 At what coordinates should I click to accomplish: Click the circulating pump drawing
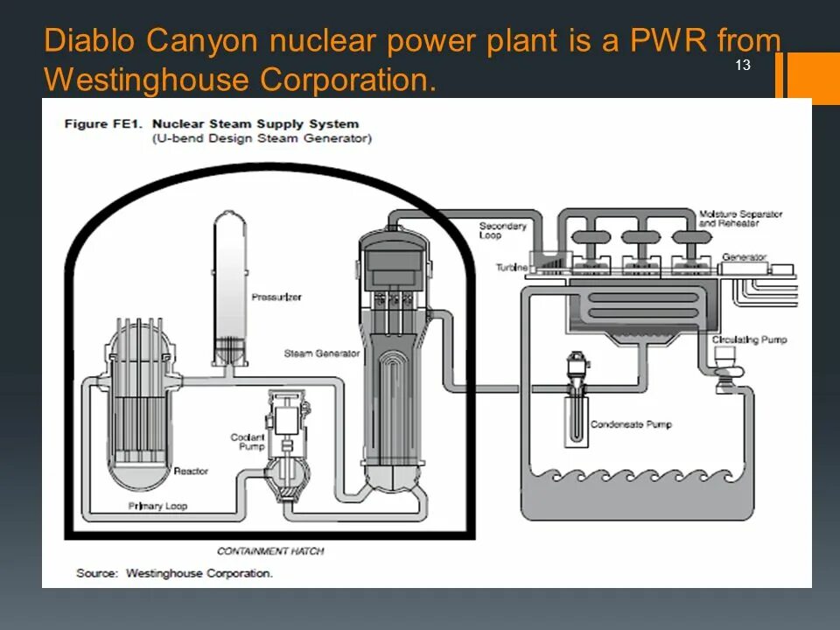(727, 369)
